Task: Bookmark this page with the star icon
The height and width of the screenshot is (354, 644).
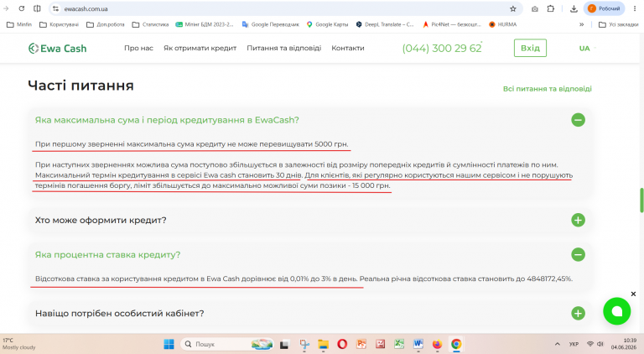Action: coord(513,8)
